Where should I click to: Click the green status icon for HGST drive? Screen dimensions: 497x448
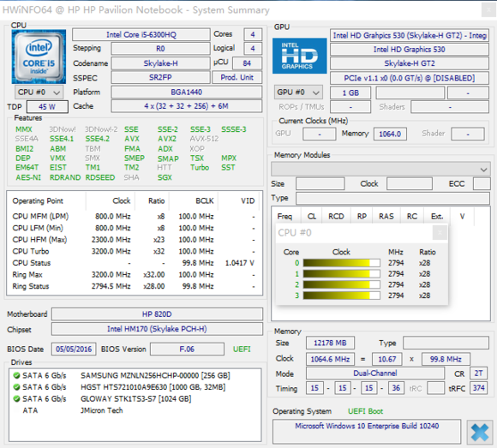pos(17,387)
